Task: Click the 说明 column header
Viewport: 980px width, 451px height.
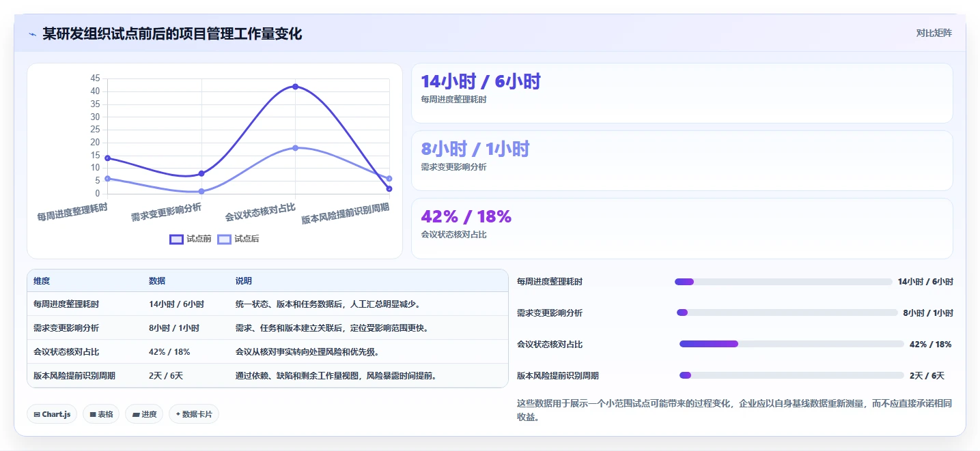Action: [244, 281]
